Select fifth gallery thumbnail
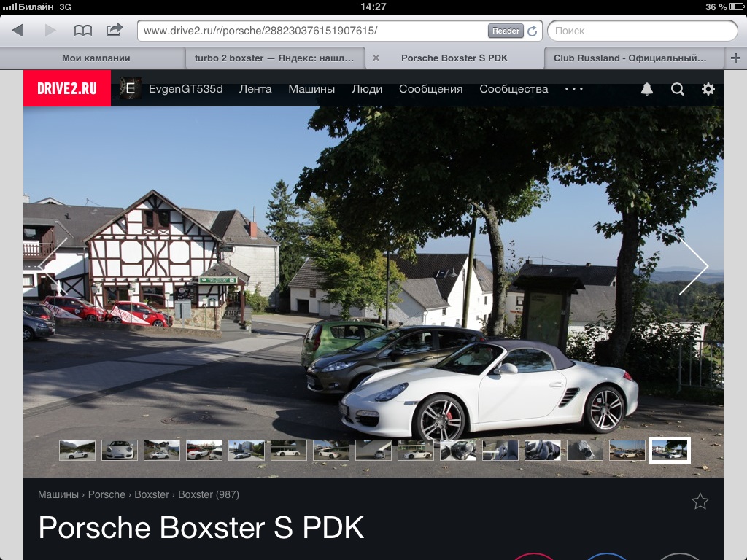The image size is (747, 560). pos(247,450)
